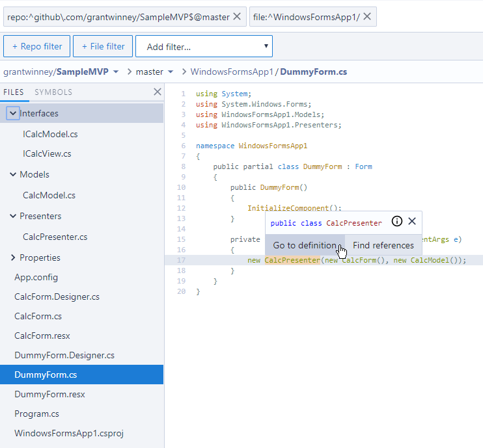Remove the WindowsFormsApp1 file filter chip

[x=367, y=17]
